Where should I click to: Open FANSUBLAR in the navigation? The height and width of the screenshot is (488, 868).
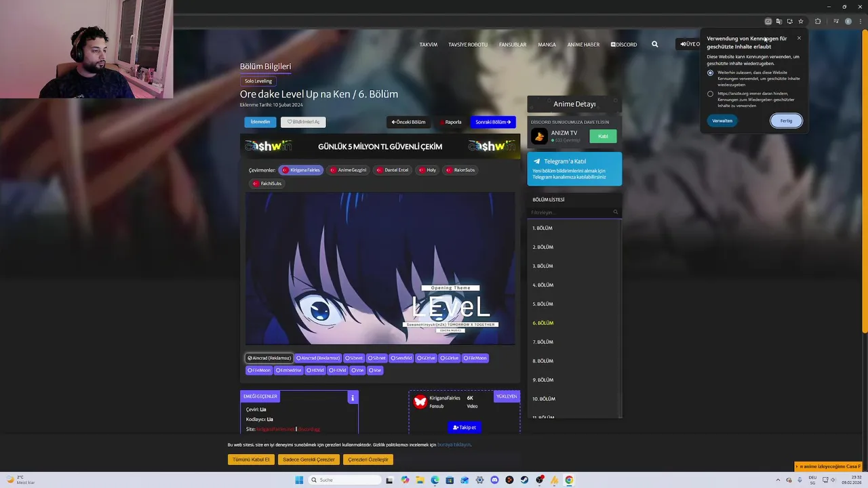click(x=513, y=44)
